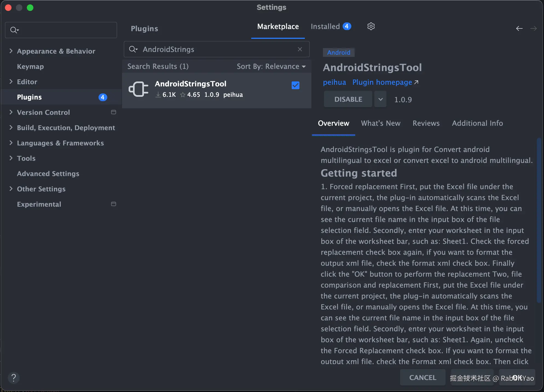
Task: Clear the AndroidStrings search text
Action: [300, 49]
